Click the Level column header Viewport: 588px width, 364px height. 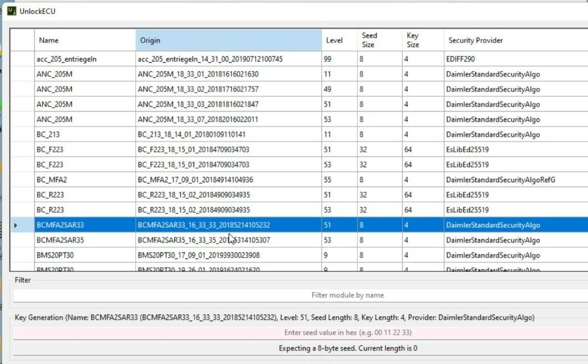pos(339,41)
